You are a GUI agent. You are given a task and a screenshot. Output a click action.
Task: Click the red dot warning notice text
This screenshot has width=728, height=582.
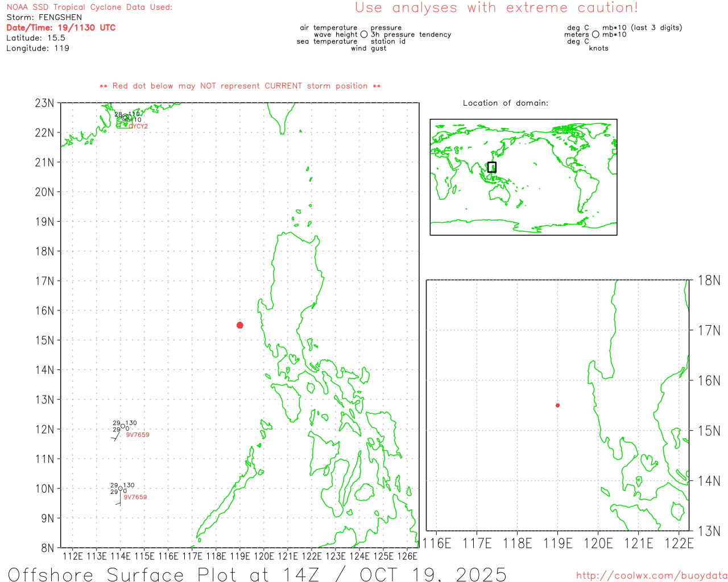pyautogui.click(x=240, y=86)
